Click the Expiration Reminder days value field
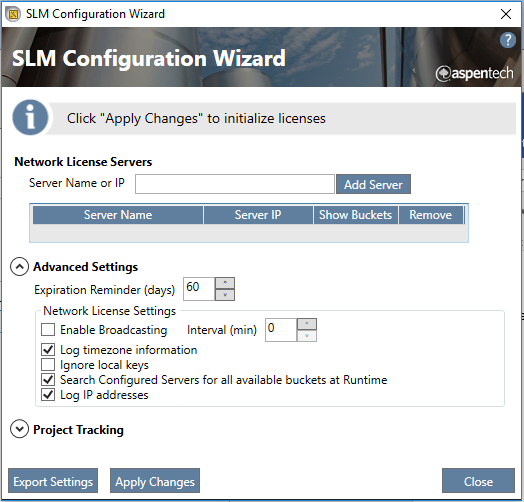This screenshot has width=524, height=502. coord(199,289)
